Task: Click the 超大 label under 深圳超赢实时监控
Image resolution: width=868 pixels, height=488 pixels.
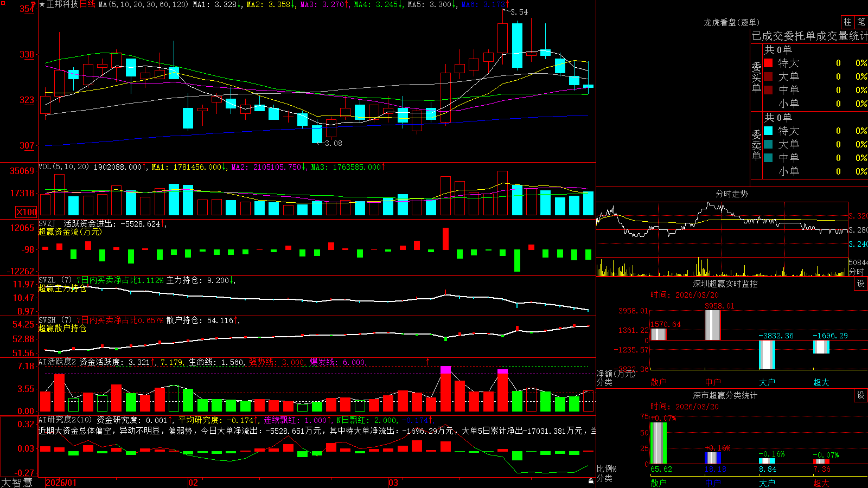Action: (821, 382)
